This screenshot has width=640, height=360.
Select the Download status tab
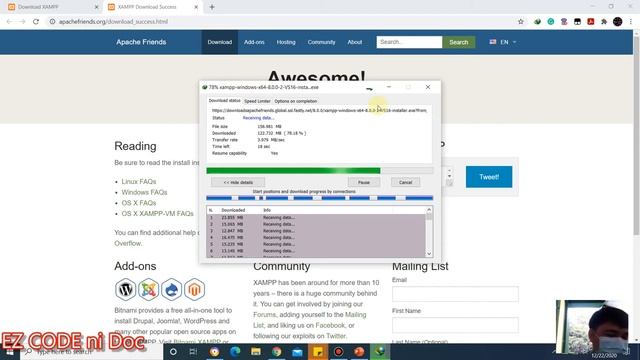[224, 100]
